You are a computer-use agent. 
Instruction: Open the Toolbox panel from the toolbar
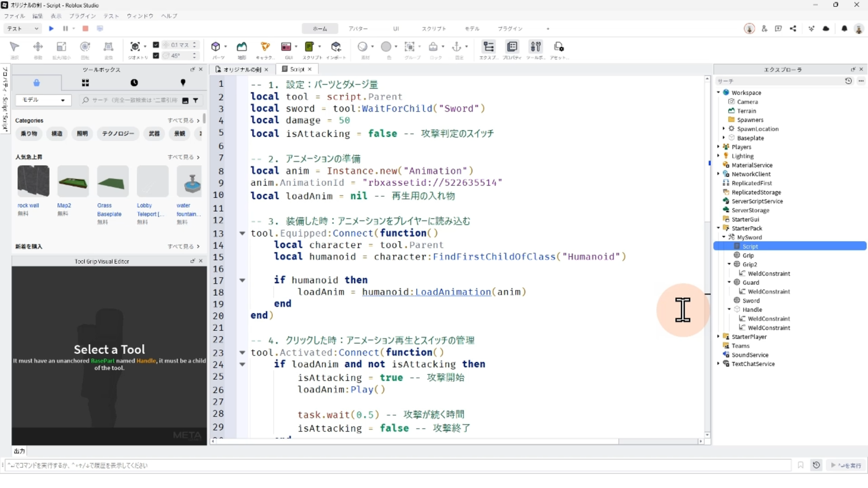pos(535,47)
